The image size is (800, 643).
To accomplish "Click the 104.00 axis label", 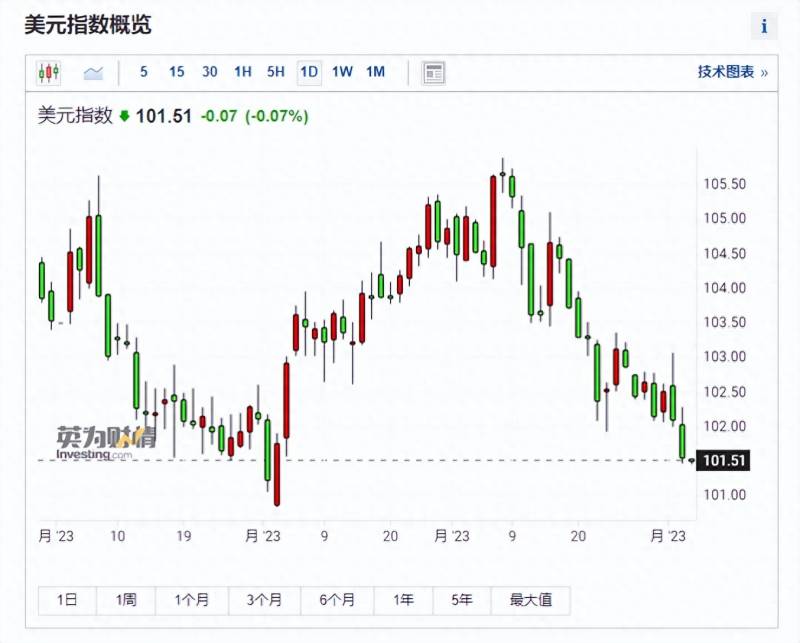I will coord(724,288).
